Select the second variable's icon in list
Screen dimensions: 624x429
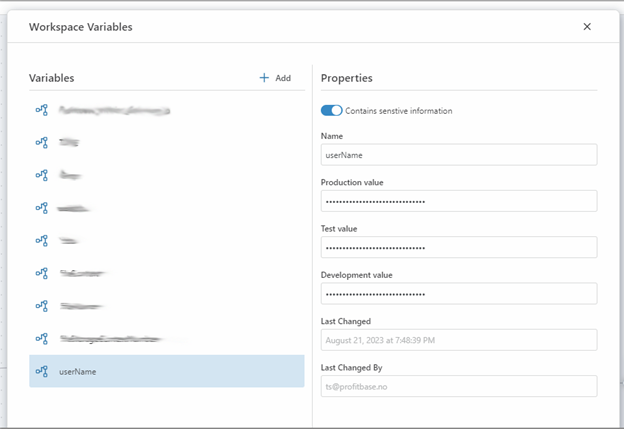[42, 142]
